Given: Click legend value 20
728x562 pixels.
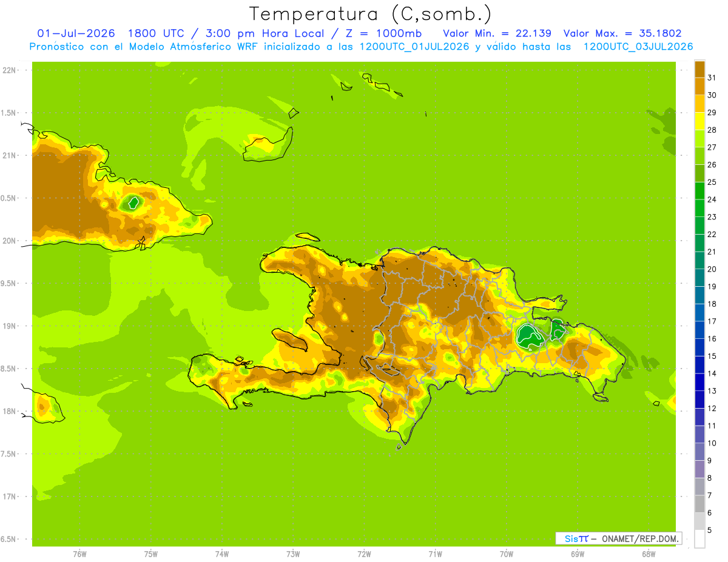Looking at the screenshot, I should pyautogui.click(x=712, y=269).
